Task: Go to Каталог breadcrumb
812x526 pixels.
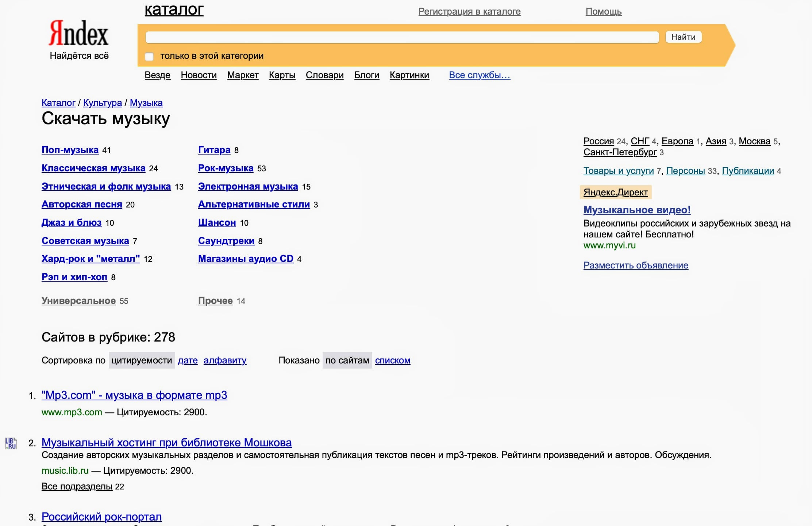Action: (58, 103)
